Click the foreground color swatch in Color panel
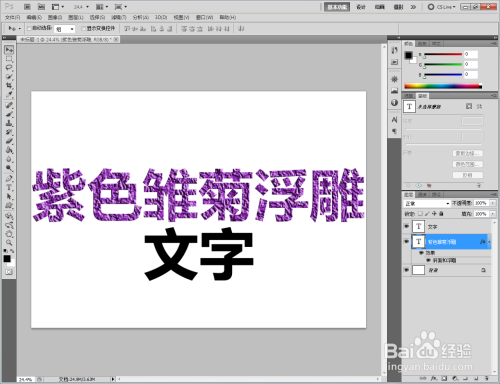 pos(408,55)
